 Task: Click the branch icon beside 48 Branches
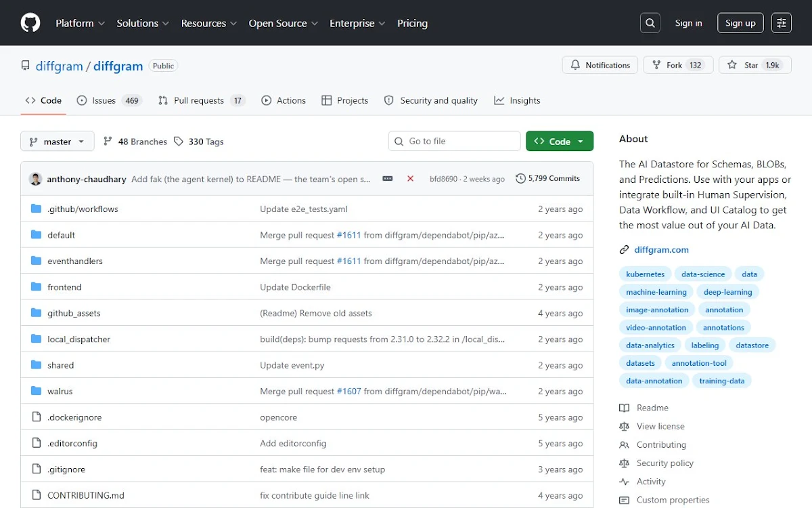[108, 142]
